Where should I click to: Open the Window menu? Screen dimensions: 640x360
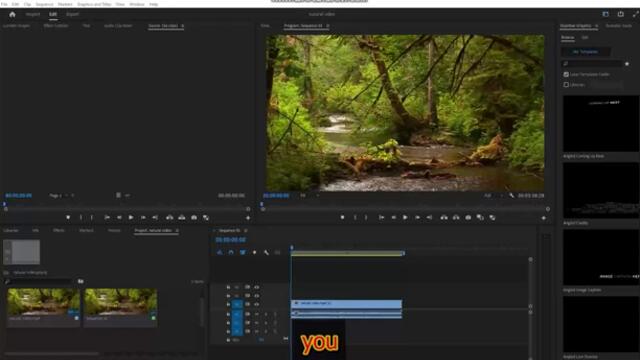137,4
